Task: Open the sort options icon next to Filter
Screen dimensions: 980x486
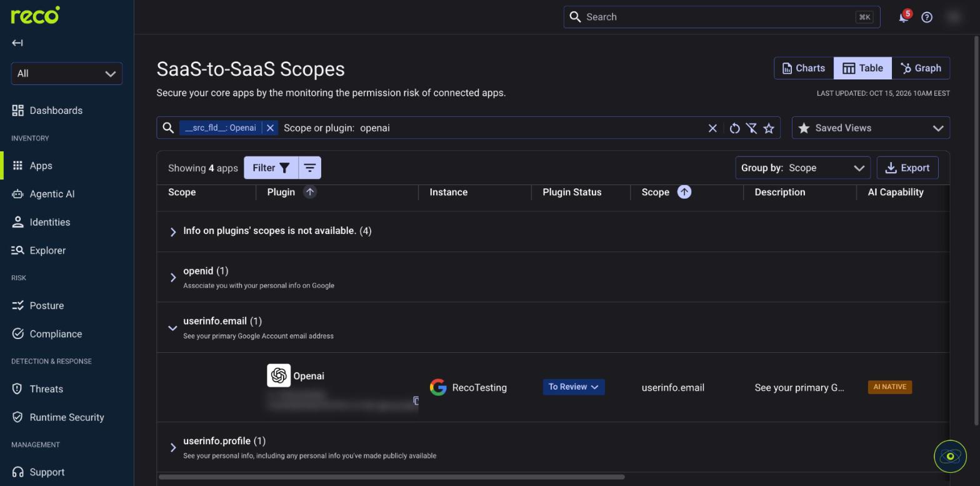Action: (310, 168)
